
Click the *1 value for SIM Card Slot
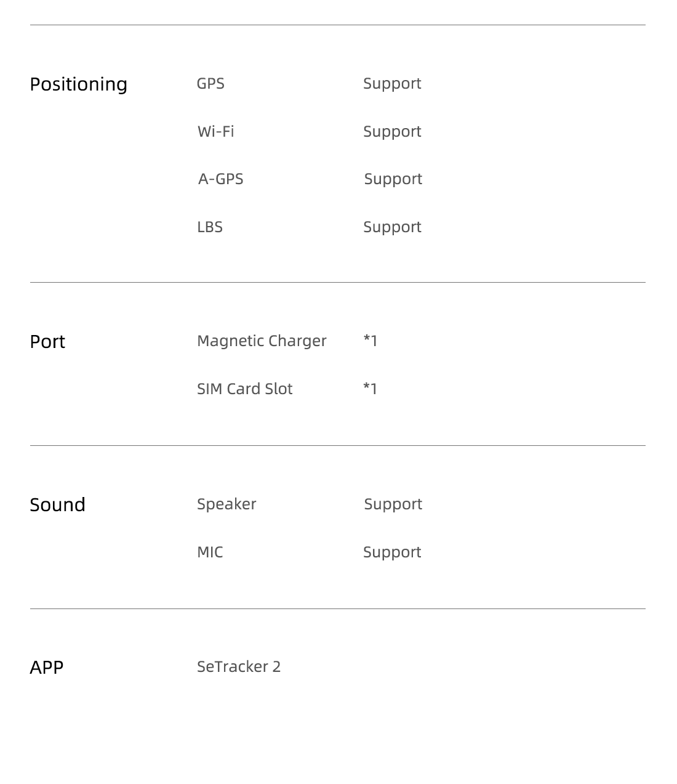[371, 388]
